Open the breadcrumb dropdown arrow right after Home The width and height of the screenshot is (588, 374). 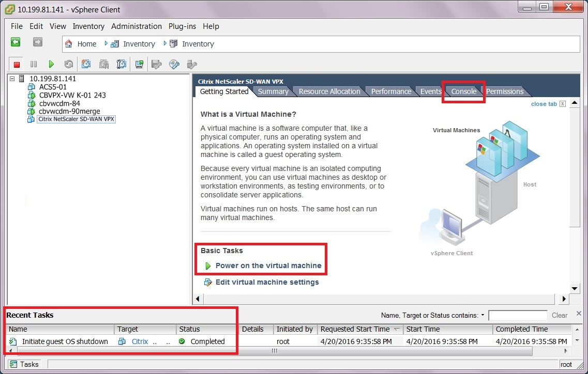click(106, 43)
